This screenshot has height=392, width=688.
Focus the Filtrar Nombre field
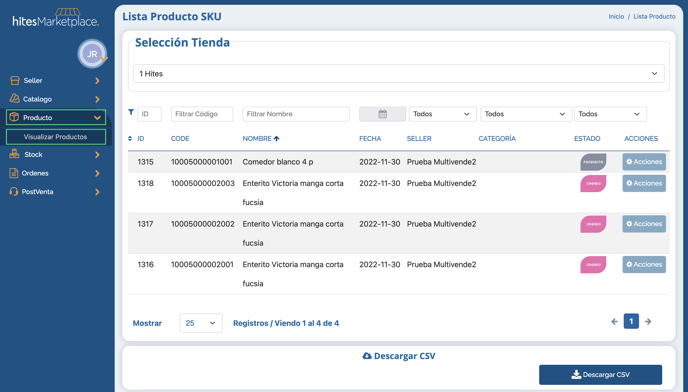(x=296, y=114)
